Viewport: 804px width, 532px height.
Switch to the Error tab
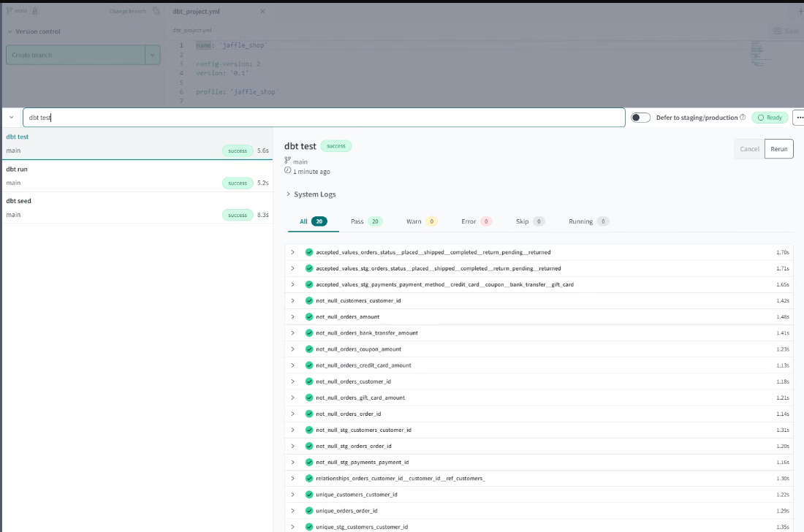[477, 221]
